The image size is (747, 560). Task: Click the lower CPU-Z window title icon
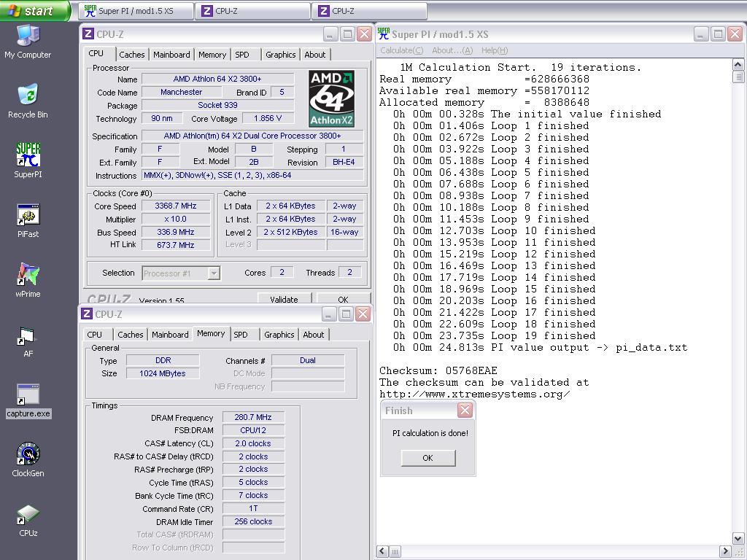point(87,314)
